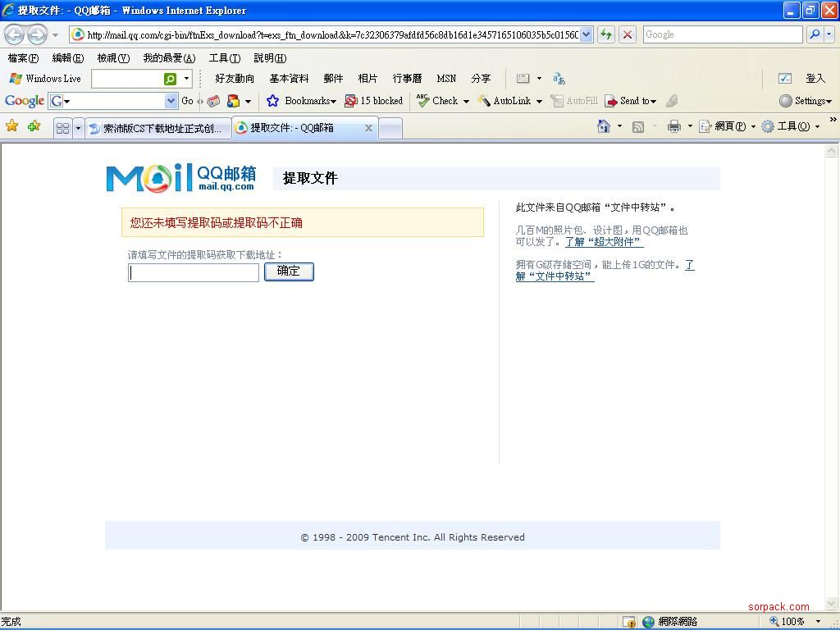Open the Quick Tabs view icon

pos(62,128)
